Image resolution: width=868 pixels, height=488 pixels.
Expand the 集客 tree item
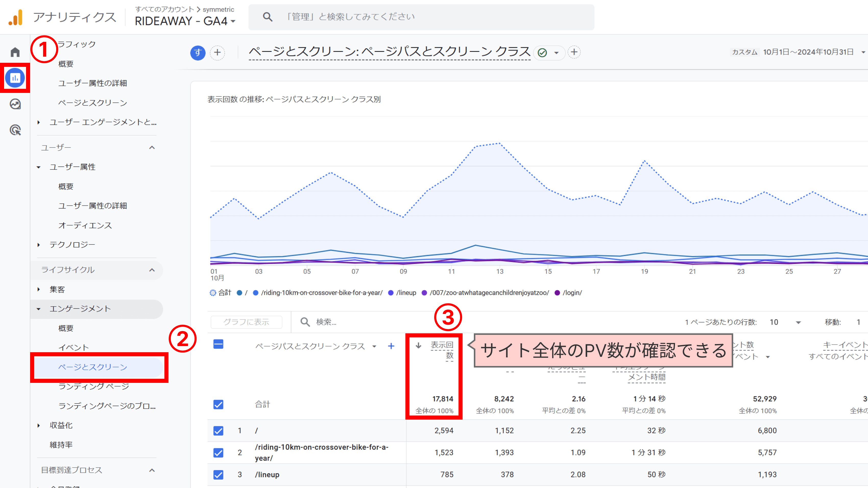(38, 289)
